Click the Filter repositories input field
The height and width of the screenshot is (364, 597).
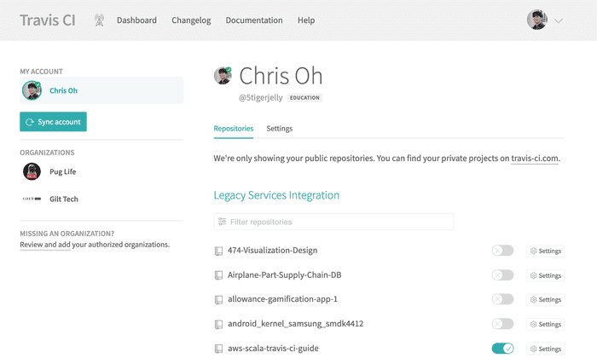point(334,222)
